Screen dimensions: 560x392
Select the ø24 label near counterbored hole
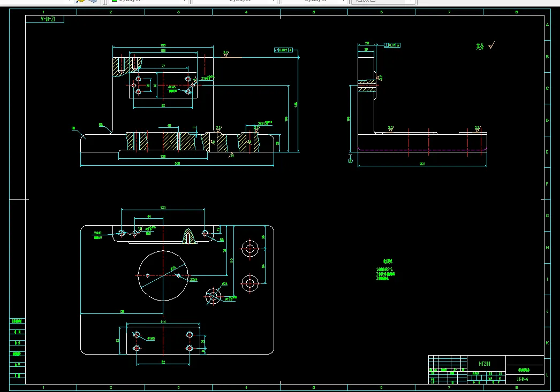tap(224, 285)
